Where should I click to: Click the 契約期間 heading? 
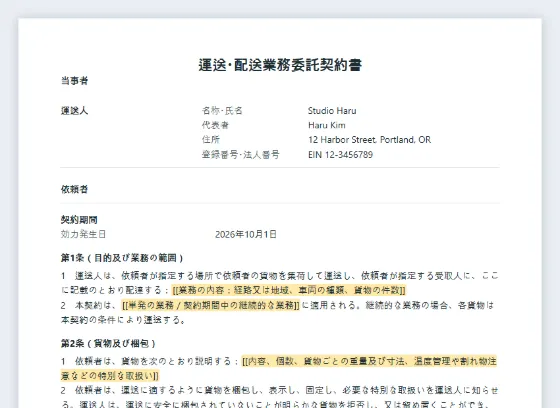point(79,220)
